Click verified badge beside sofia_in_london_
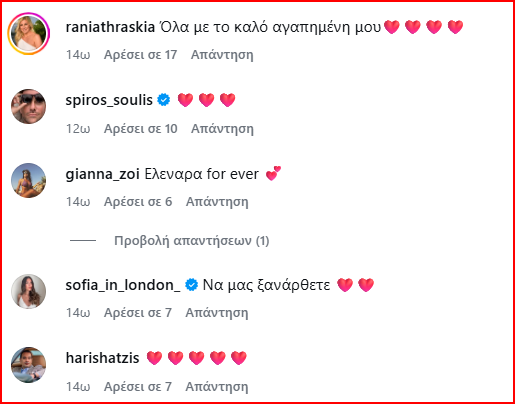The width and height of the screenshot is (515, 404). pyautogui.click(x=191, y=285)
